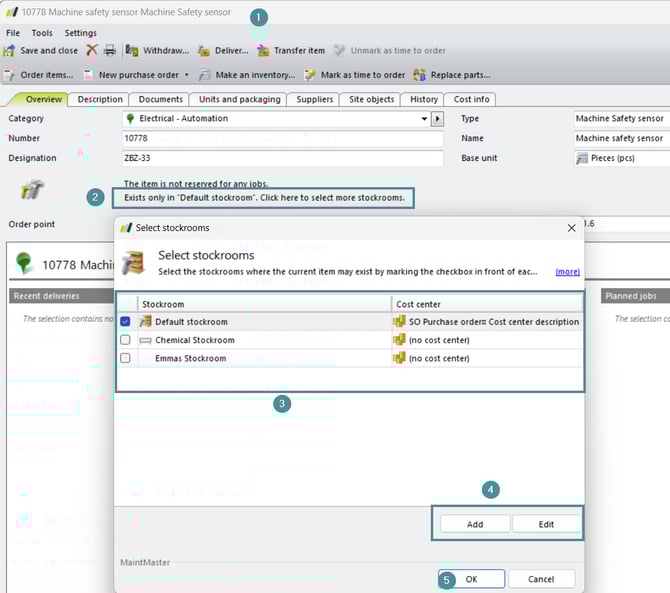The image size is (670, 593).
Task: Click the Recent deliveries panel header
Action: coord(61,296)
